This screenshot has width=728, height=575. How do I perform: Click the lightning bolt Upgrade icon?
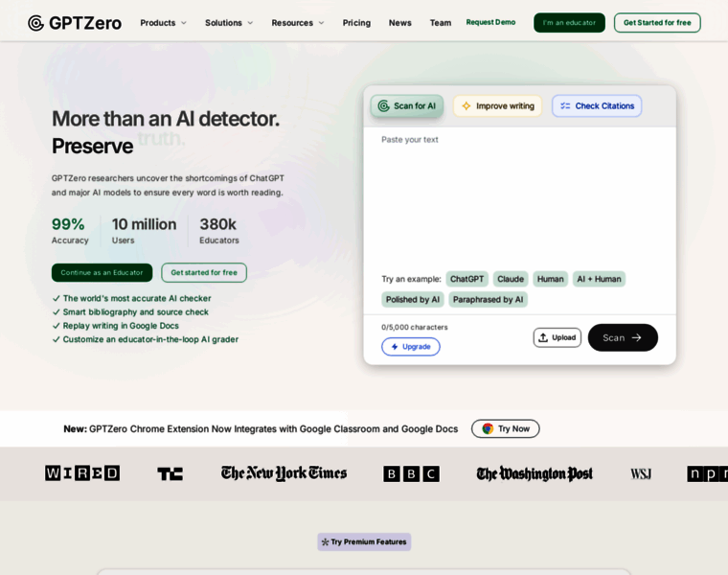[395, 347]
